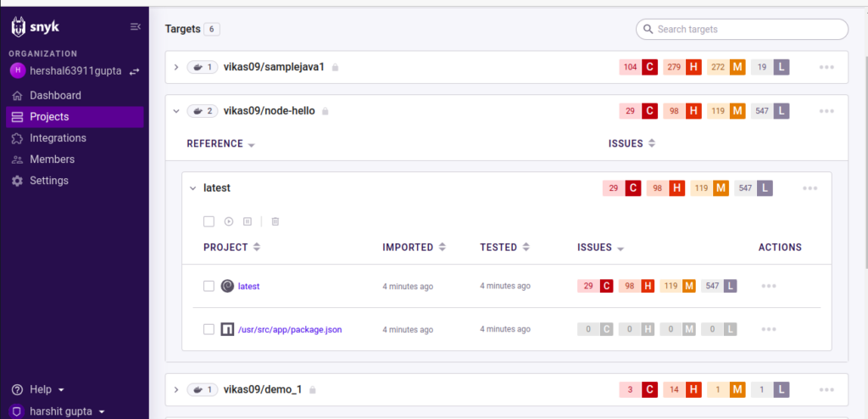The height and width of the screenshot is (419, 868).
Task: Check the box for latest project row
Action: (209, 286)
